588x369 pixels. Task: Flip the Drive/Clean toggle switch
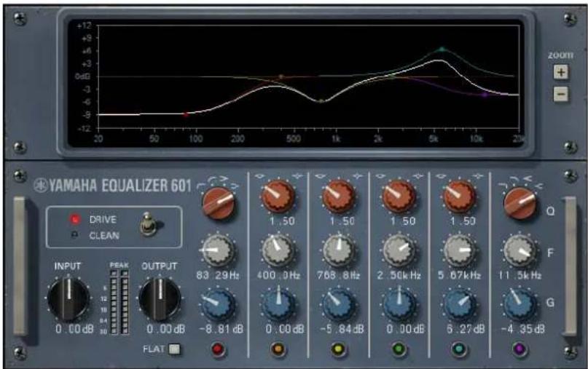(149, 224)
